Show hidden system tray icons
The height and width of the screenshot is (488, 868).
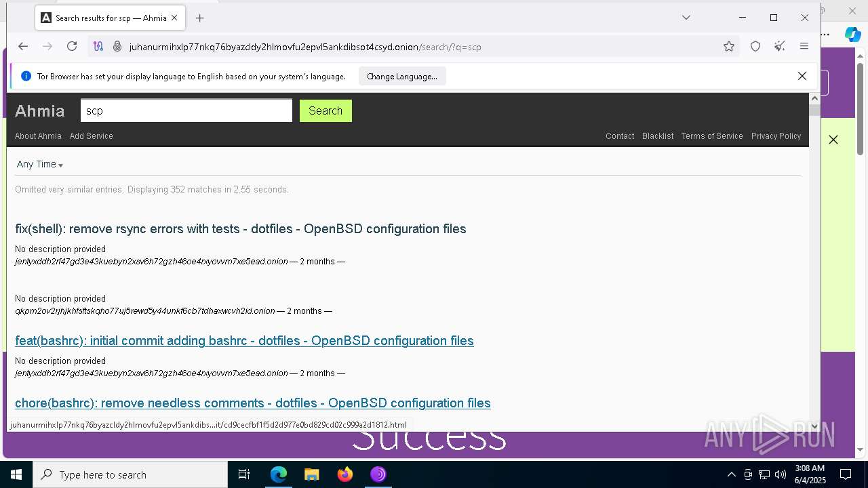pyautogui.click(x=731, y=474)
